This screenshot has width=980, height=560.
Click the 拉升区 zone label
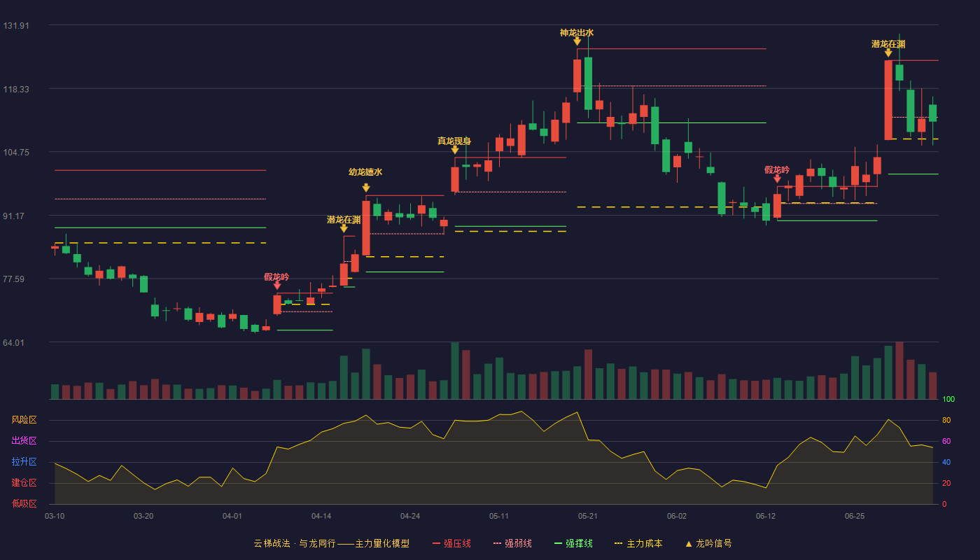(x=24, y=462)
